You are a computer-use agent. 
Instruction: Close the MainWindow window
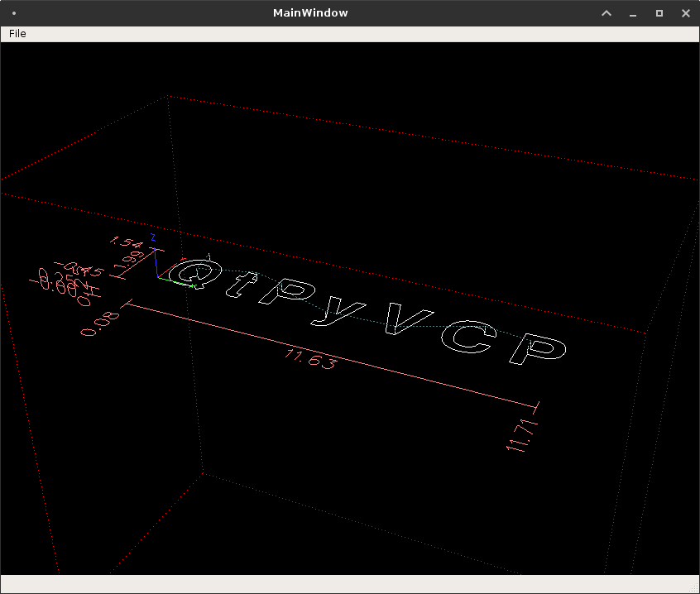tap(686, 13)
